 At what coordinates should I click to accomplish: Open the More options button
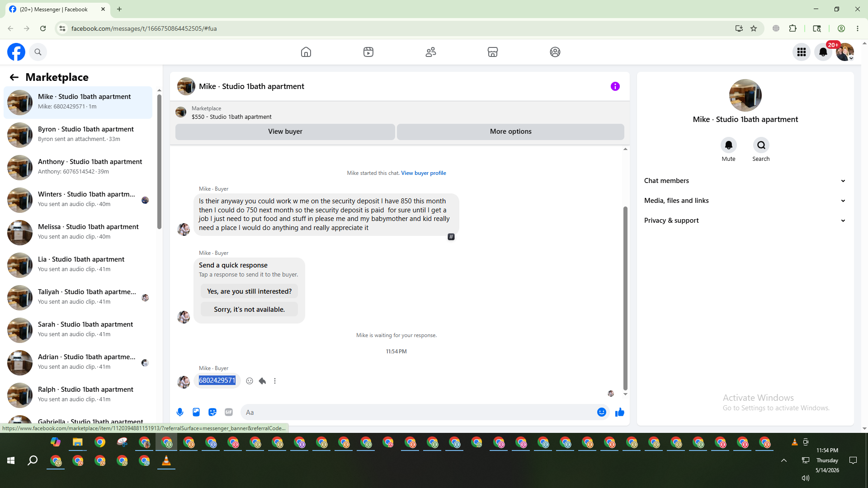(x=511, y=131)
